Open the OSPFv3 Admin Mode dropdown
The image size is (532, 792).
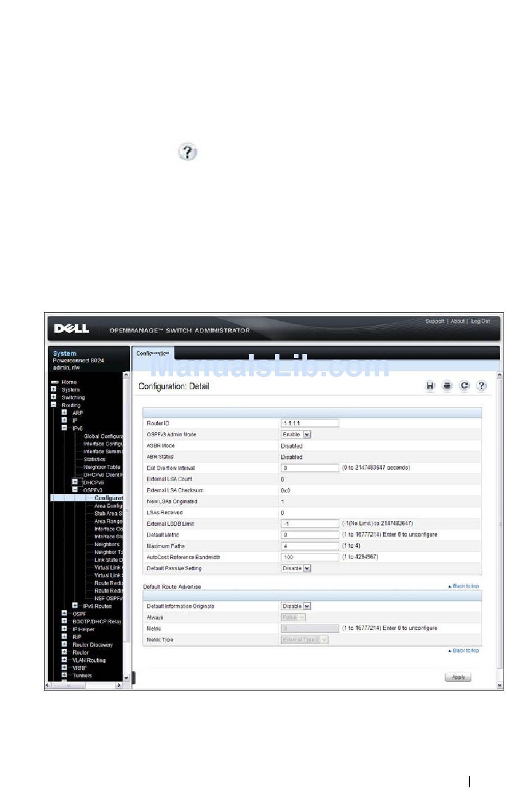point(296,435)
